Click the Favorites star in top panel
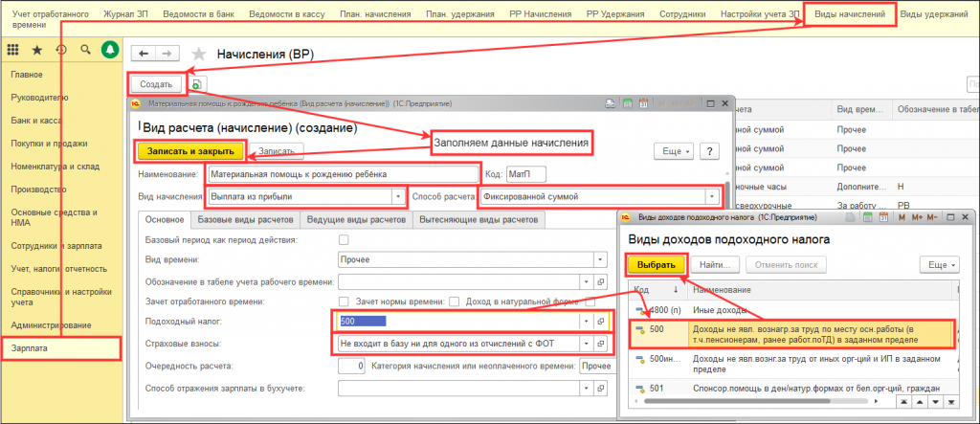The image size is (980, 424). [x=36, y=50]
